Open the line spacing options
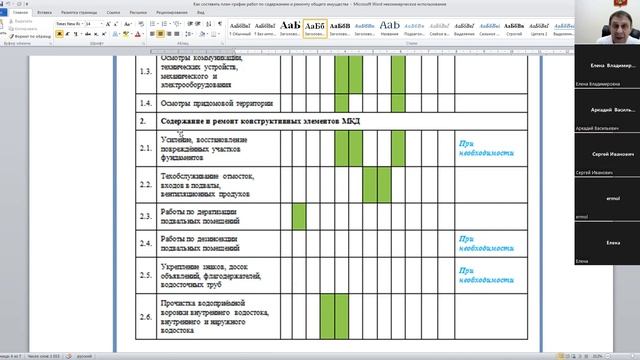 coord(188,34)
